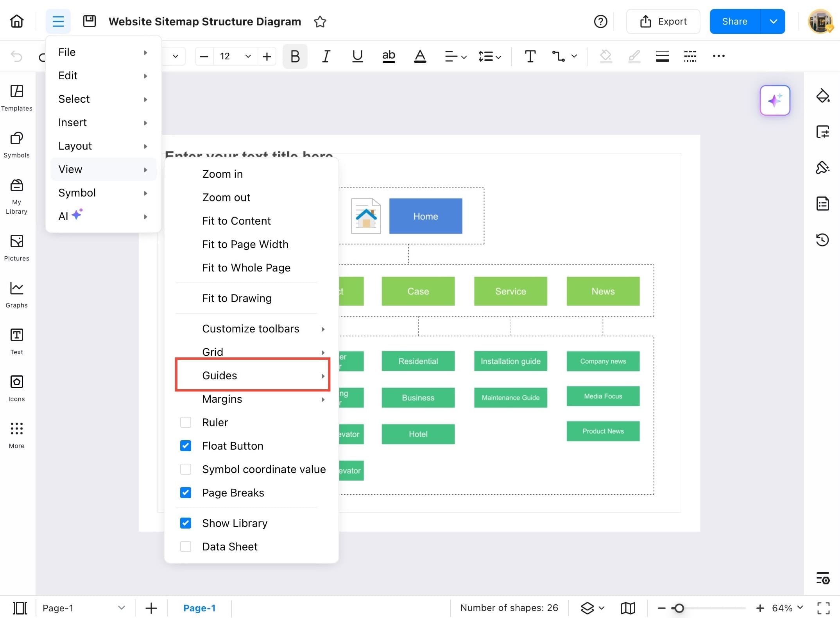Click the Share button
This screenshot has width=840, height=618.
pos(734,21)
